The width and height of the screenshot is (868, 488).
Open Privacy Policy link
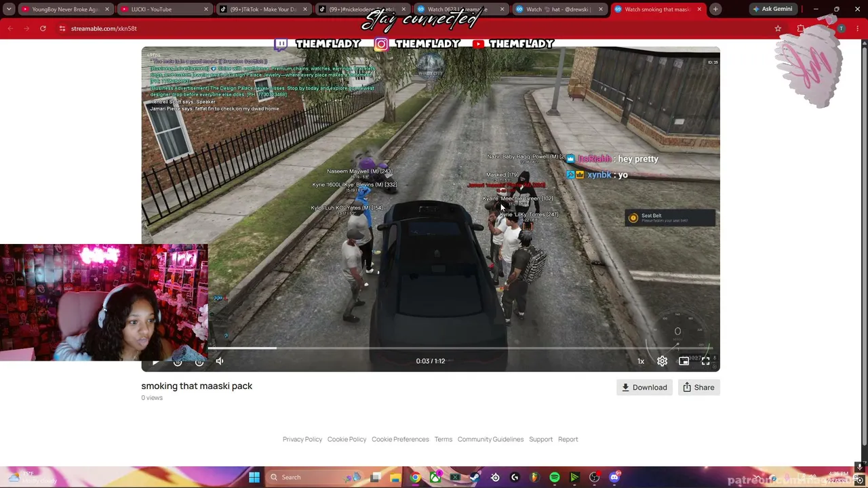tap(302, 439)
